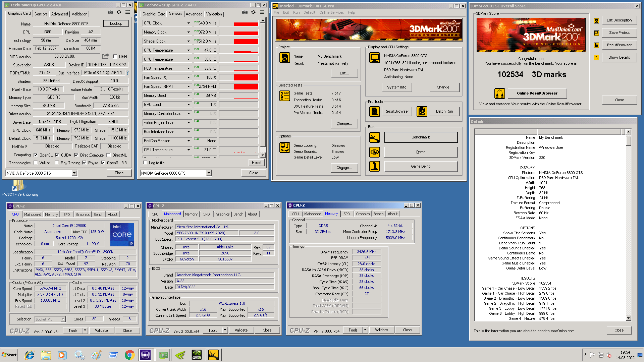644x362 pixels.
Task: Click the Save Project floppy icon
Action: (596, 33)
